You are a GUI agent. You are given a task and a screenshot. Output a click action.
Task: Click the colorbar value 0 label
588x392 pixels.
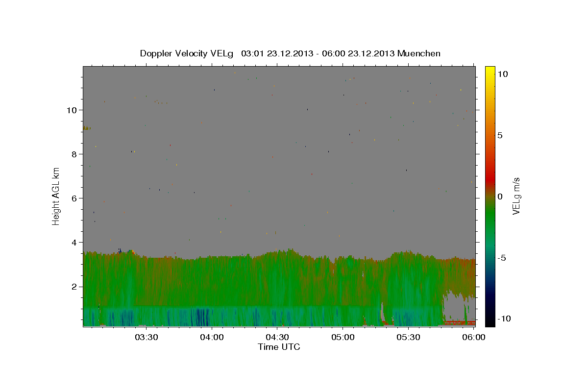click(x=500, y=196)
